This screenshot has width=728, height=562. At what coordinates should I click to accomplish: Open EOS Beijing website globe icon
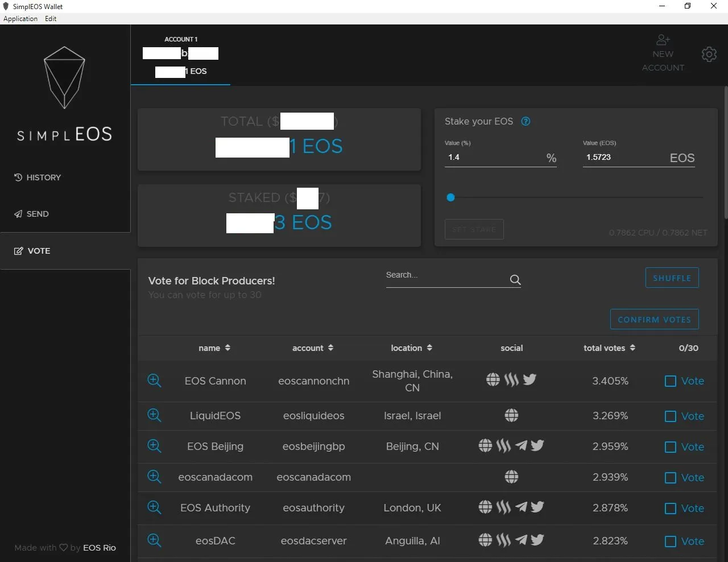point(485,445)
